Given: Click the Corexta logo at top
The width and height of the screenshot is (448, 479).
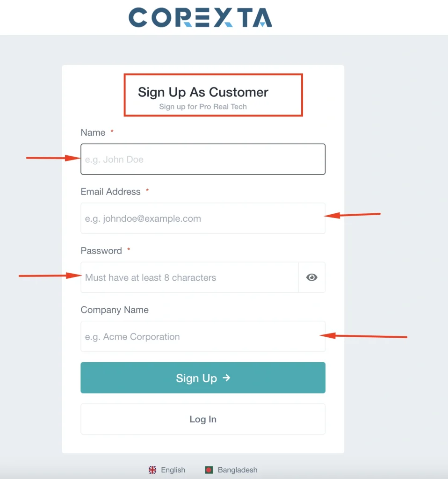Looking at the screenshot, I should [x=200, y=17].
